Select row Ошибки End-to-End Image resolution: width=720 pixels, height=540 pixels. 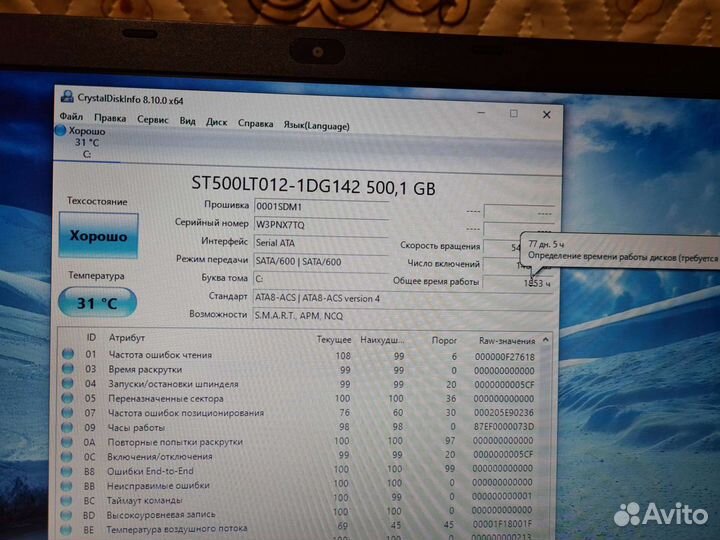click(298, 470)
